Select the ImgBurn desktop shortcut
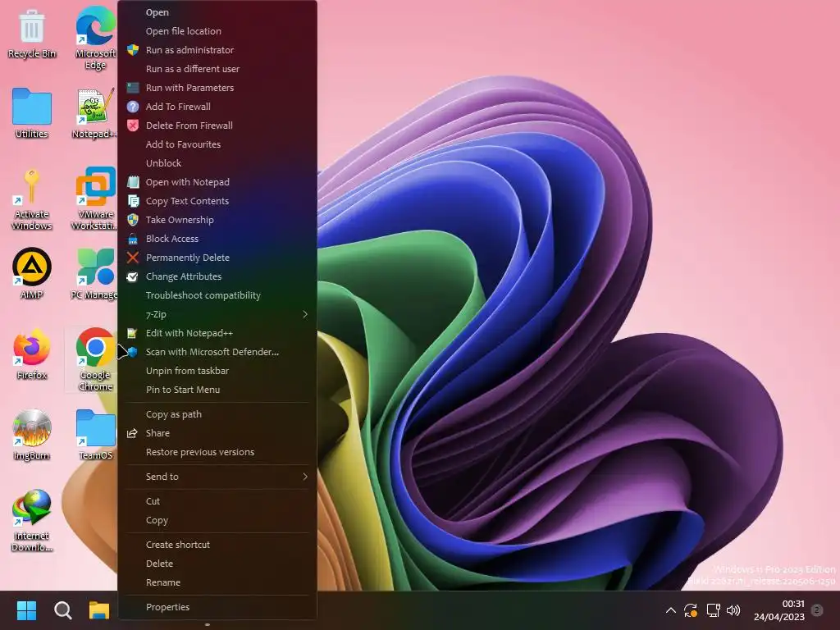 point(32,434)
